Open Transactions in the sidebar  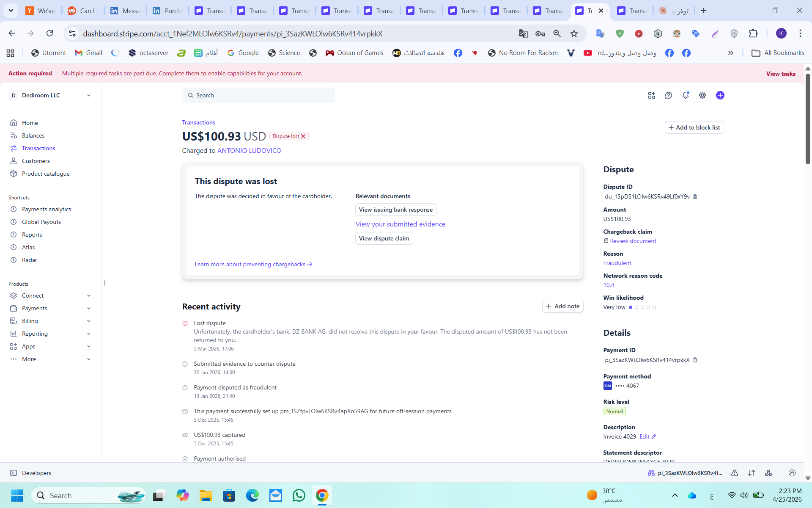pyautogui.click(x=38, y=148)
